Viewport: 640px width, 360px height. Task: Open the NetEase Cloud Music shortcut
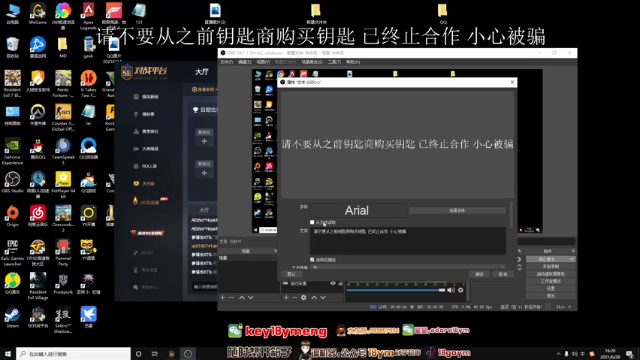(38, 216)
